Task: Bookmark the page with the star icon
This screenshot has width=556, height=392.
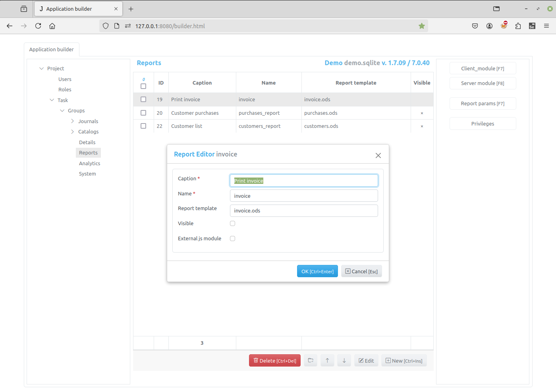Action: [421, 25]
